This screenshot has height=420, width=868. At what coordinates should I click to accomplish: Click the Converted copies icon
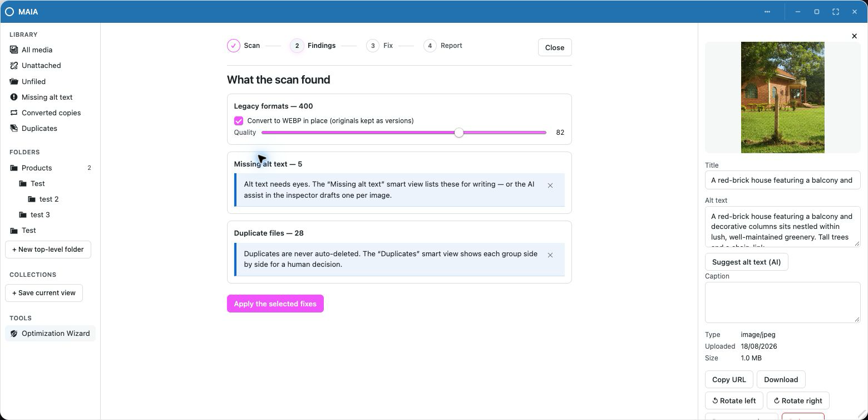[x=14, y=113]
